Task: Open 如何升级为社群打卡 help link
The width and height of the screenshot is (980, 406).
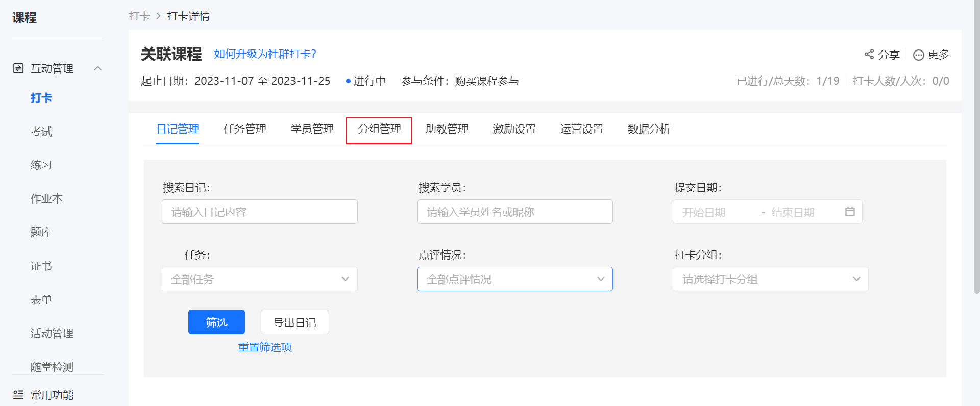Action: tap(265, 54)
